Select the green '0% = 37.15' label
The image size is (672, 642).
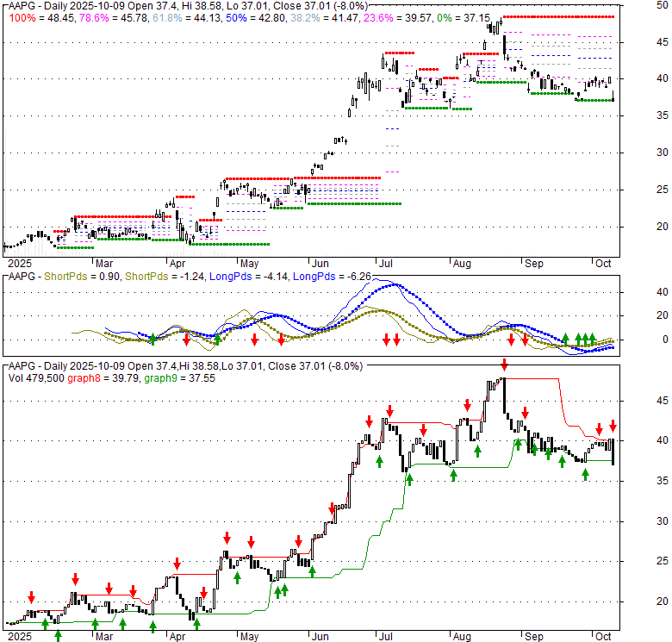tap(464, 18)
